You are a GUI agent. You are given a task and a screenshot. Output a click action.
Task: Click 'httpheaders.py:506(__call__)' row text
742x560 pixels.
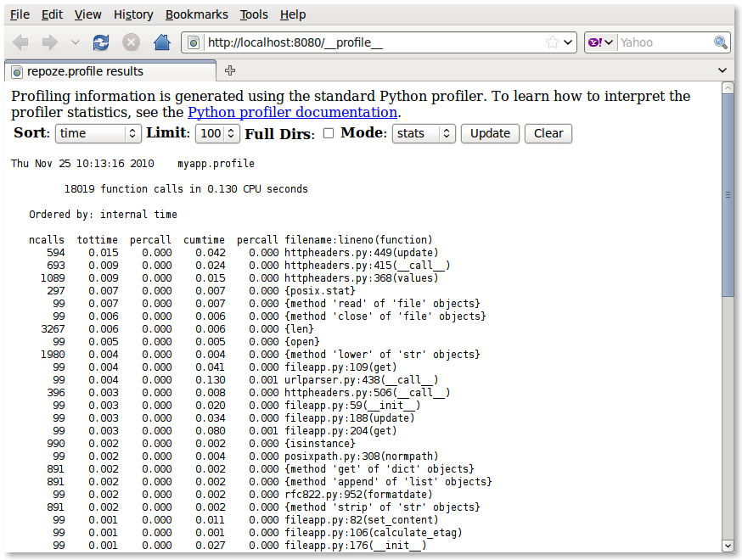pyautogui.click(x=367, y=393)
